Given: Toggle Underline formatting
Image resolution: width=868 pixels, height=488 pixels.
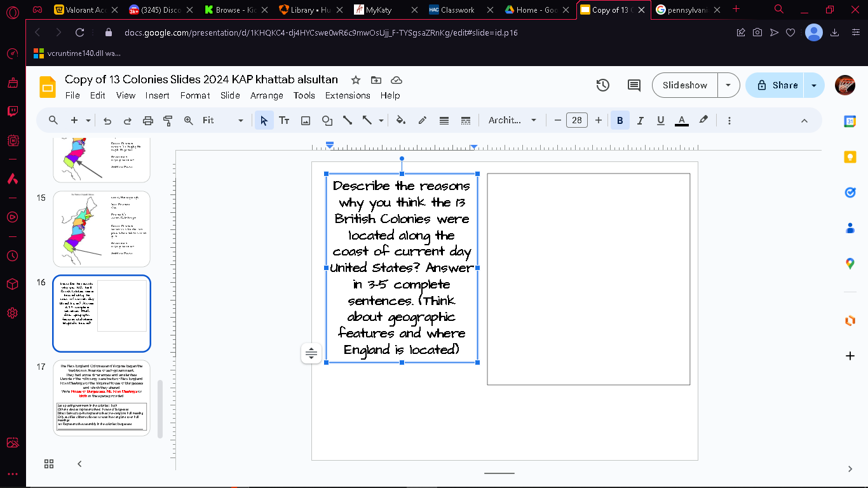Looking at the screenshot, I should point(660,120).
